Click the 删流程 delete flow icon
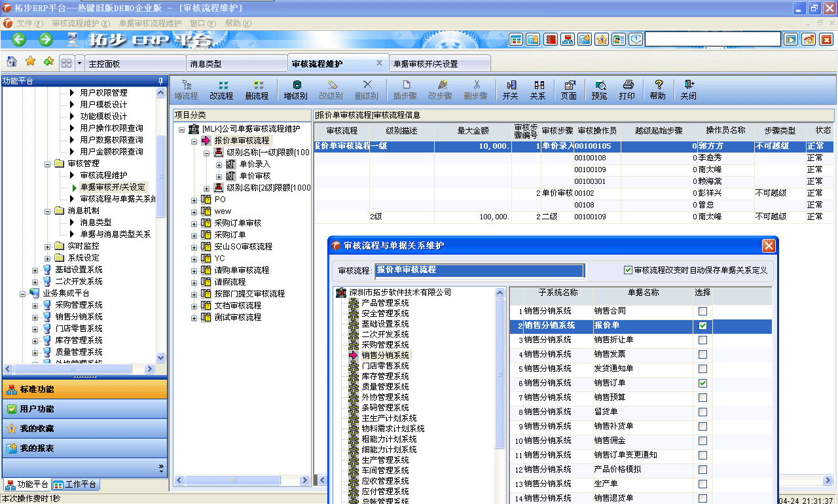The height and width of the screenshot is (504, 838). tap(257, 90)
